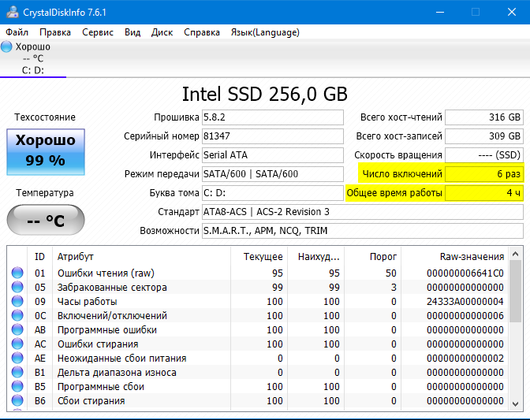Select the Ошибки чтения (raw) row
The image size is (530, 420).
pyautogui.click(x=258, y=273)
